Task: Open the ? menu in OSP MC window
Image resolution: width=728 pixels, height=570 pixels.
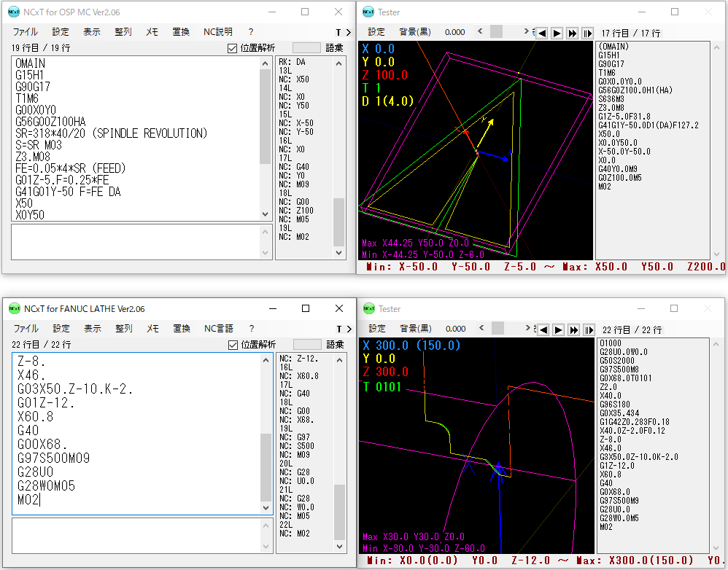Action: (x=251, y=32)
